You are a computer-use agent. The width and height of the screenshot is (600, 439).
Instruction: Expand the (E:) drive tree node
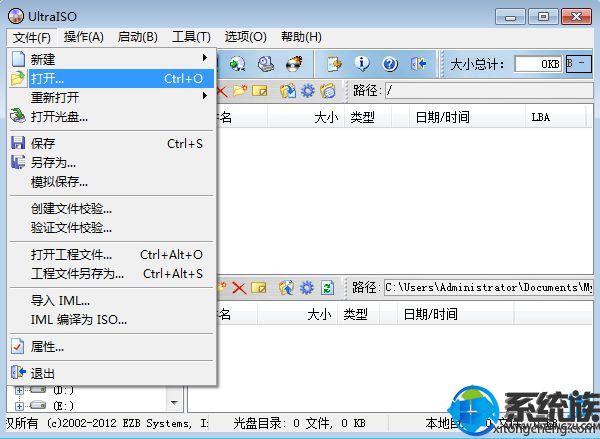coord(19,406)
